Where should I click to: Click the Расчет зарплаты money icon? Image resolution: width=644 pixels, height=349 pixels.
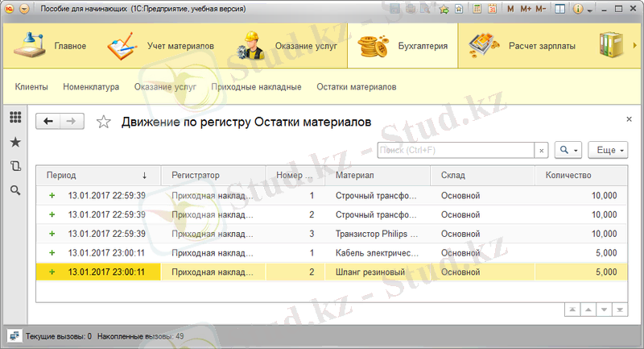[484, 44]
